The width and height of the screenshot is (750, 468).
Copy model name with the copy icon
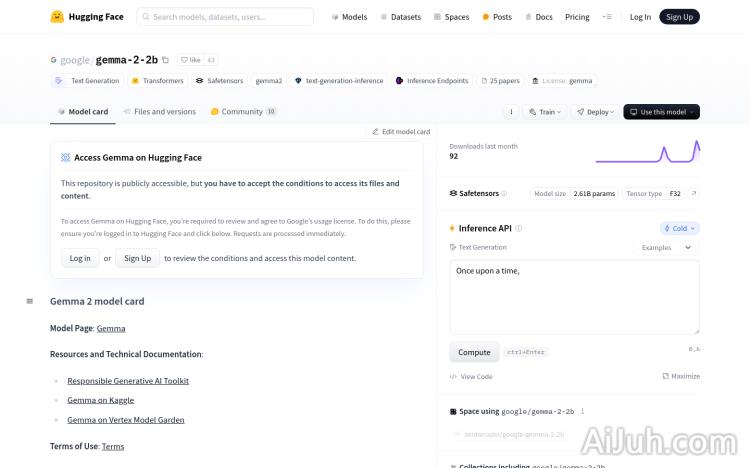(166, 60)
